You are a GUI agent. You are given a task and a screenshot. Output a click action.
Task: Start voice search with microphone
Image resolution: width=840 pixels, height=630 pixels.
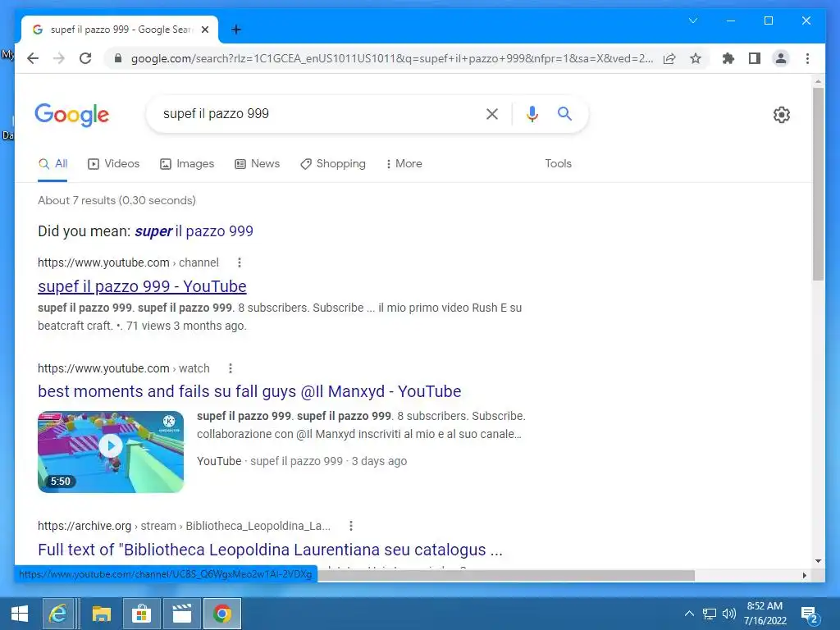532,113
